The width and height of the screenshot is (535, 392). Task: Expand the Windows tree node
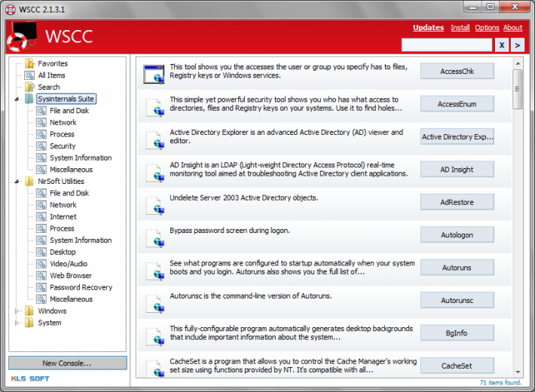point(17,311)
